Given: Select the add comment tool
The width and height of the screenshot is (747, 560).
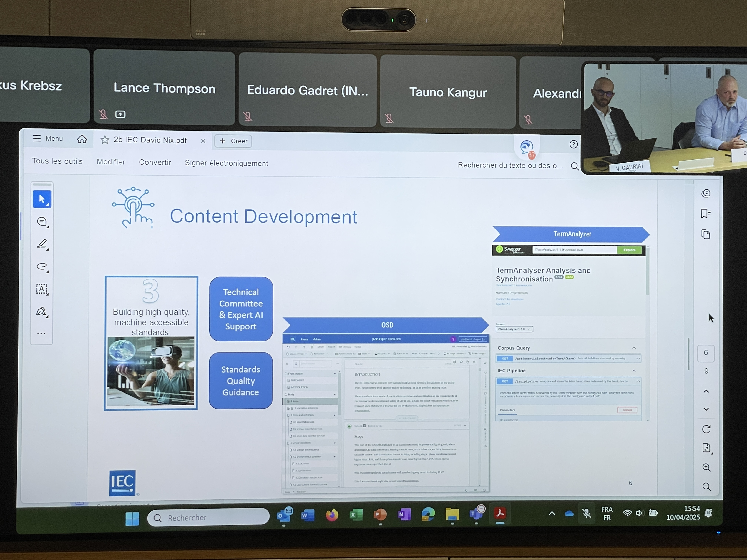Looking at the screenshot, I should pyautogui.click(x=42, y=222).
